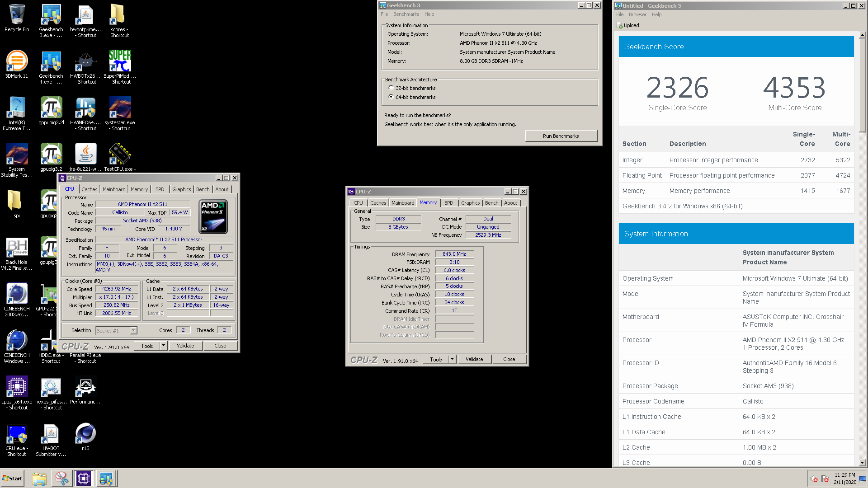Open Mainboard tab in left CPU-Z window

[x=114, y=190]
